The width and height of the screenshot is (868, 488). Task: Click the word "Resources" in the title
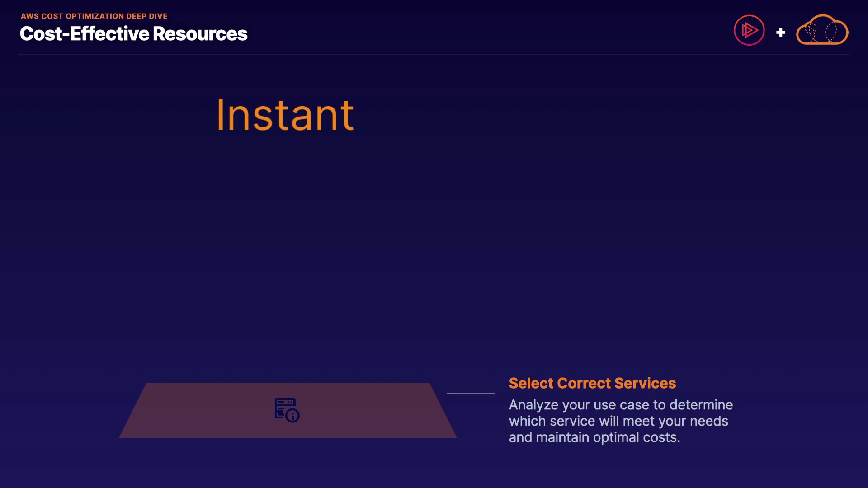(200, 34)
